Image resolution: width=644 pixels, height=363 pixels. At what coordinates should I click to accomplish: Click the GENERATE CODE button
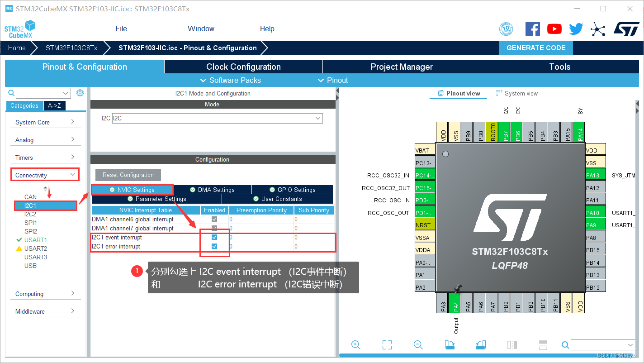536,48
